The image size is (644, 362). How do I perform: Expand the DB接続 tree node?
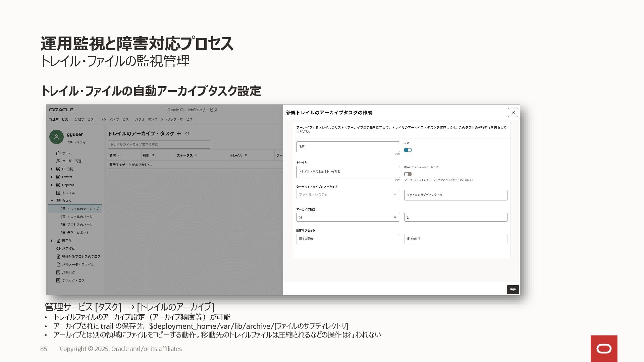[x=52, y=169]
